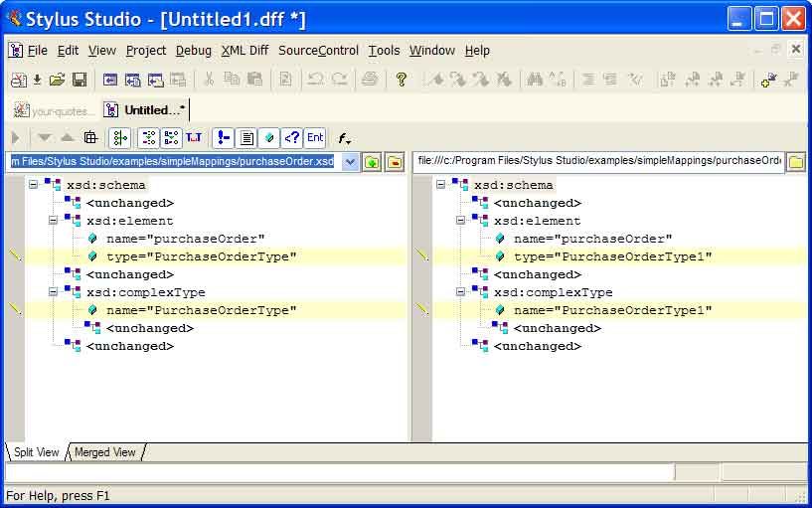Open the XML Diff menu
812x508 pixels.
coord(244,51)
